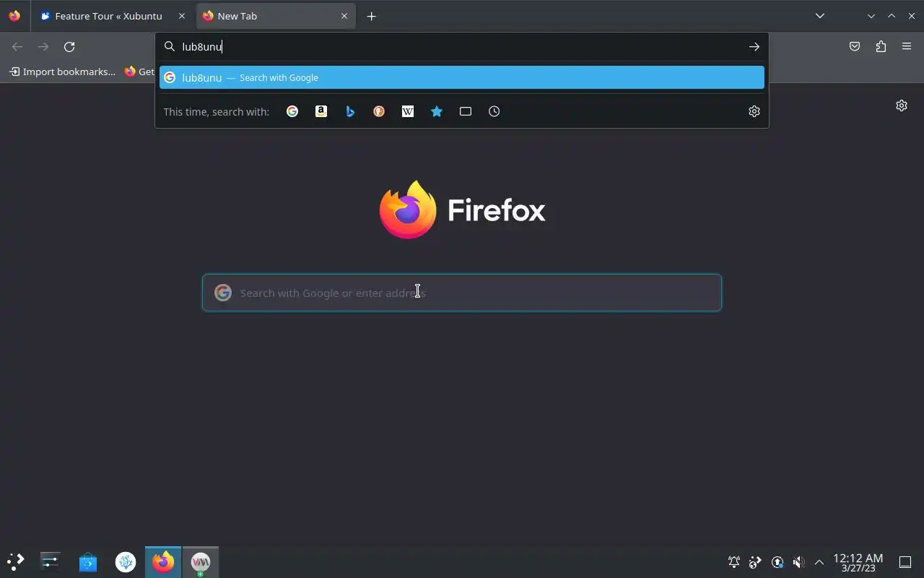Open Import bookmarks... item

(63, 72)
